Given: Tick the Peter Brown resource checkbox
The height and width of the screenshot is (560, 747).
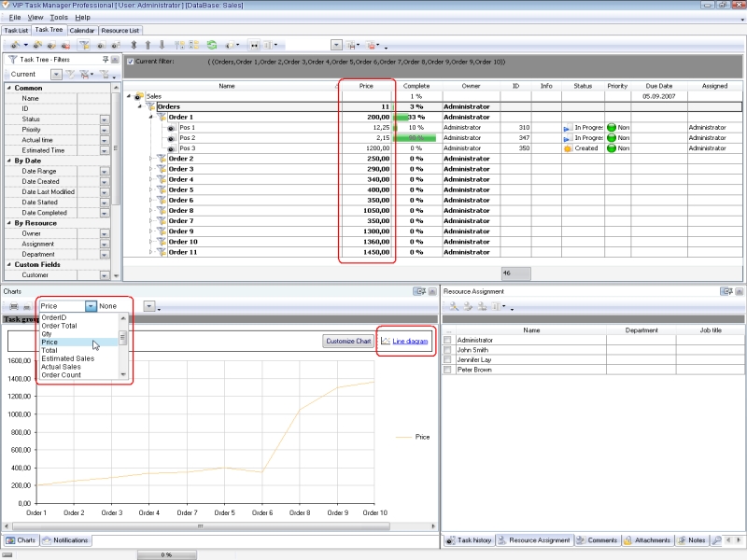Looking at the screenshot, I should pyautogui.click(x=447, y=371).
